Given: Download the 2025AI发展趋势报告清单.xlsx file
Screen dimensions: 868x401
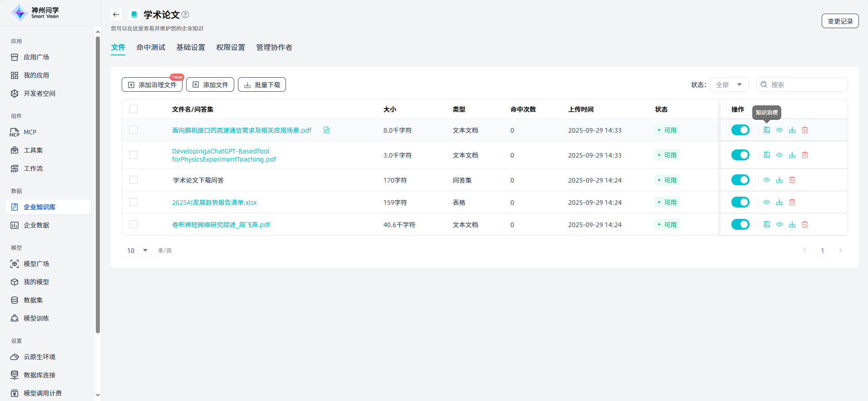Looking at the screenshot, I should click(x=779, y=202).
